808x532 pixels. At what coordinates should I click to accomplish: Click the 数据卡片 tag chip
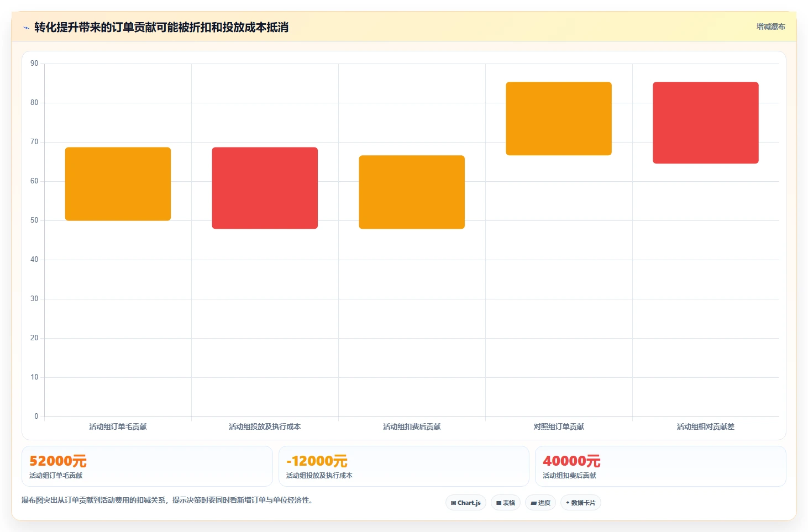point(581,503)
